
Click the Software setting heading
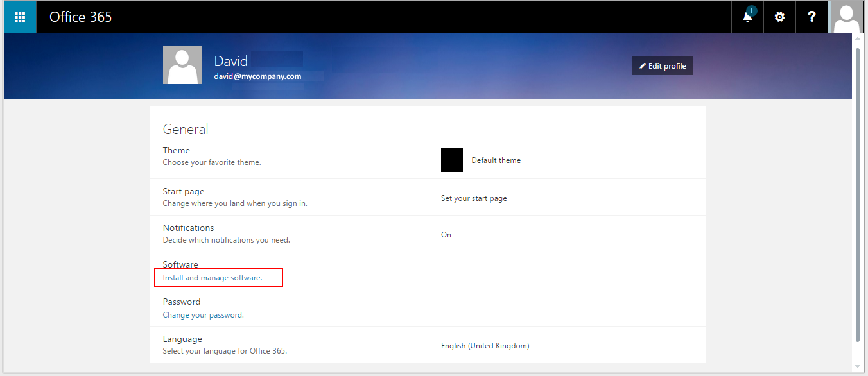pyautogui.click(x=180, y=264)
